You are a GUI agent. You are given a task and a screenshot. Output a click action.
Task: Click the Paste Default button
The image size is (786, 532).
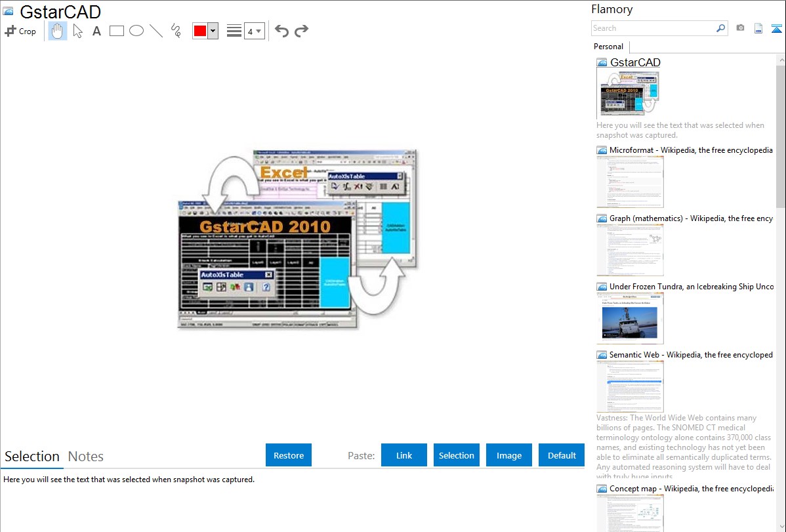click(x=562, y=455)
